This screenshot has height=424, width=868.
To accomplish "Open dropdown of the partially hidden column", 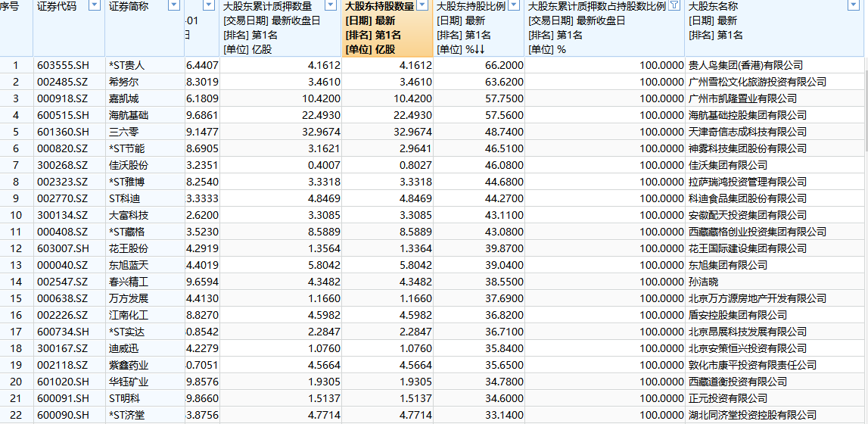I will click(x=209, y=5).
